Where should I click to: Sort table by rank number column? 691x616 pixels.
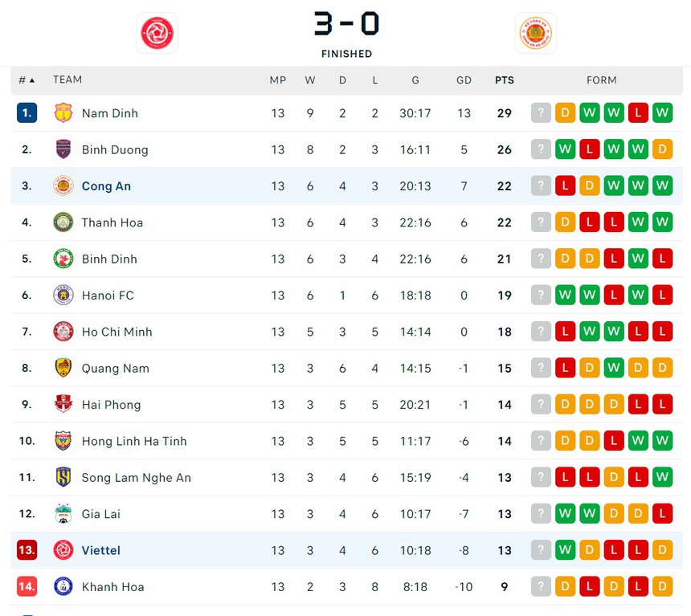[27, 80]
